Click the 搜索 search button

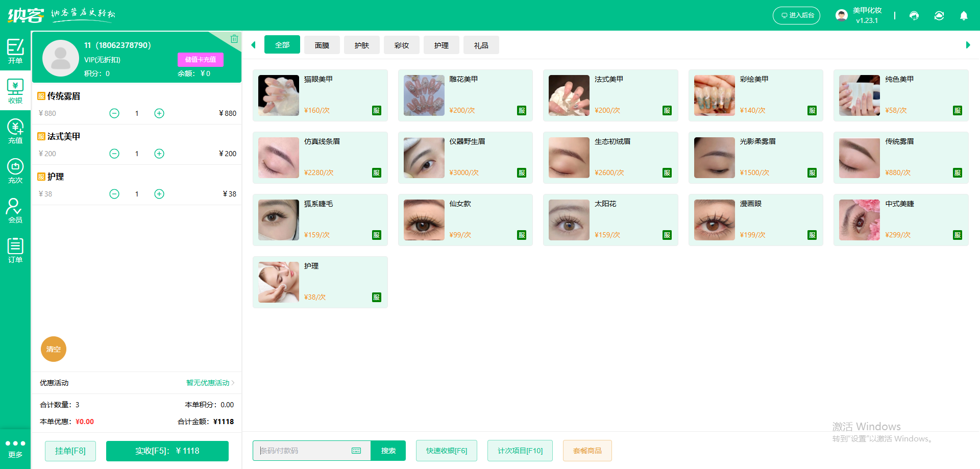click(388, 451)
